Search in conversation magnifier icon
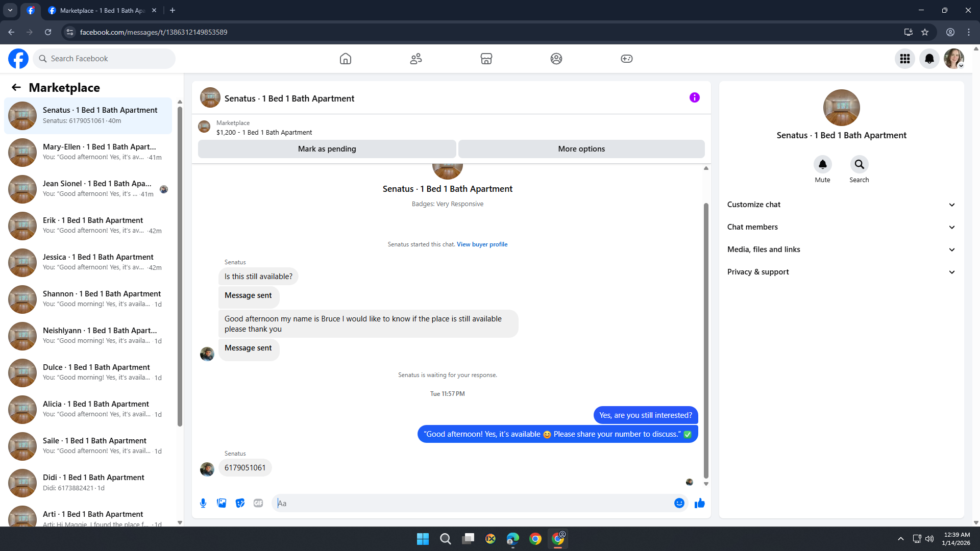980x551 pixels. [x=859, y=164]
